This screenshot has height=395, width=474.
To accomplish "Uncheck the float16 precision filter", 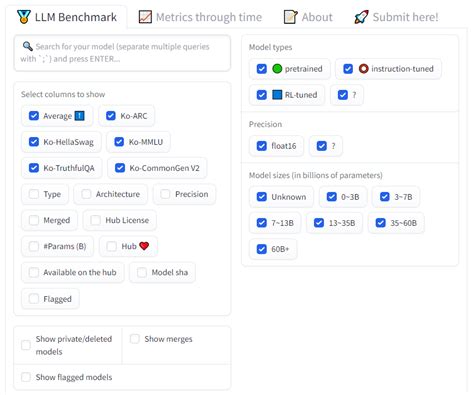I will [262, 146].
